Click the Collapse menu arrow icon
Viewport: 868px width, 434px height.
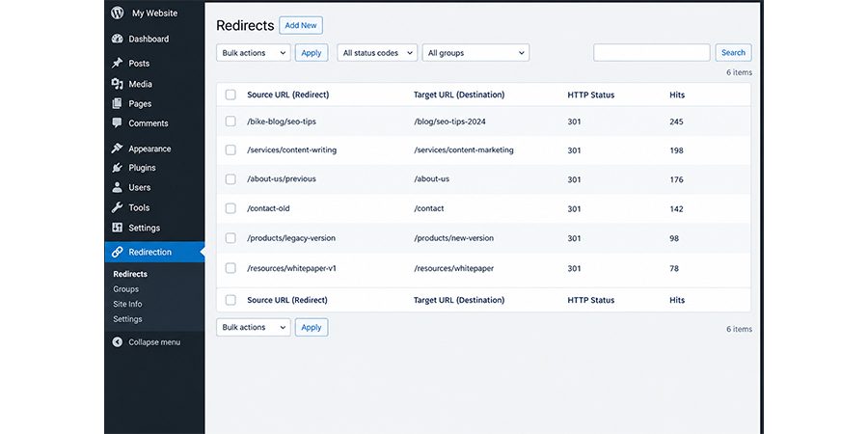pyautogui.click(x=117, y=342)
